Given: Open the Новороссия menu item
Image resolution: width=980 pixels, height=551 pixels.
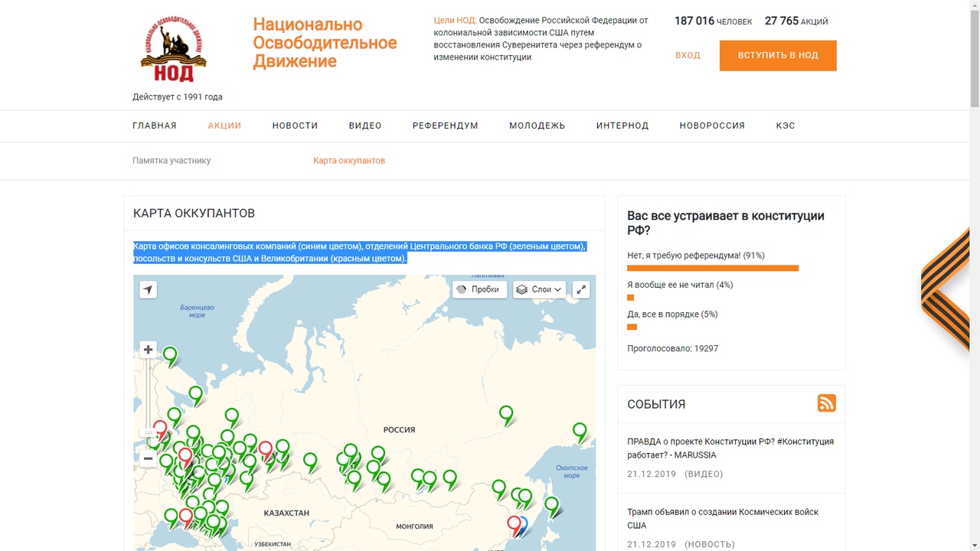Looking at the screenshot, I should coord(712,126).
